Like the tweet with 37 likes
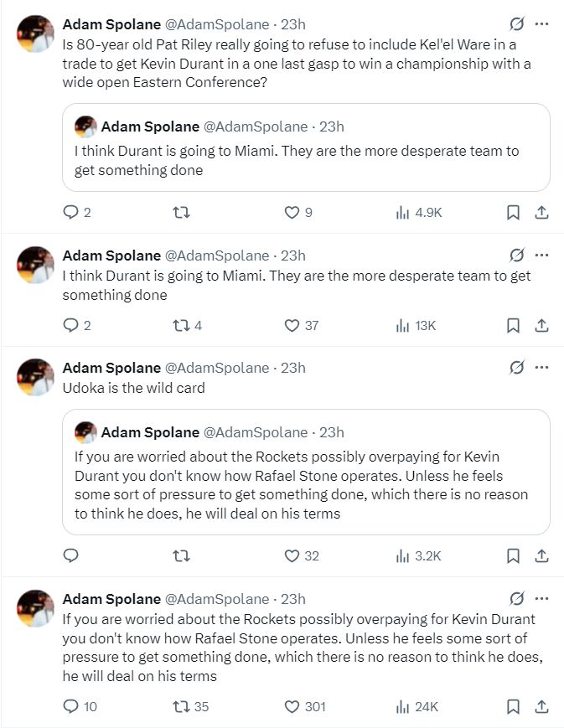 [292, 325]
